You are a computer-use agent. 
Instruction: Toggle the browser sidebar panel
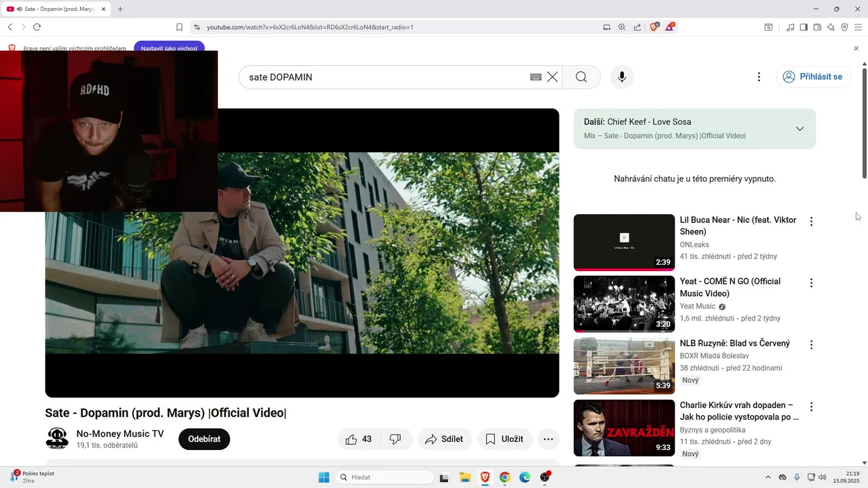click(804, 27)
